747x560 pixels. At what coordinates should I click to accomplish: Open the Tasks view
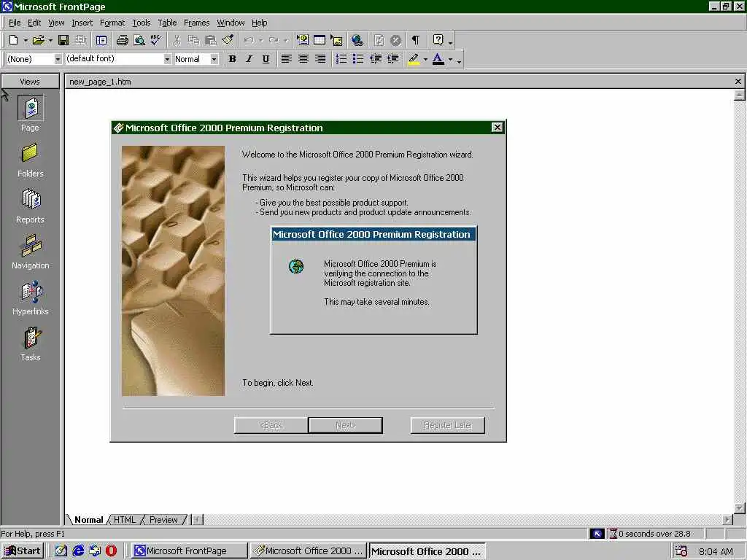tap(31, 344)
